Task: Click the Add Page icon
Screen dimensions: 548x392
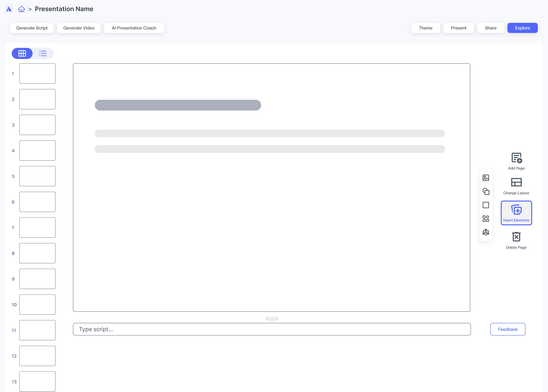Action: [x=516, y=158]
